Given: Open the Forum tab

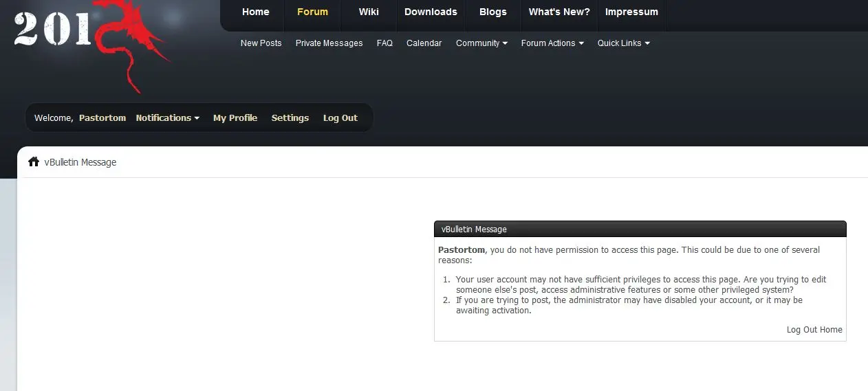Looking at the screenshot, I should [x=312, y=12].
